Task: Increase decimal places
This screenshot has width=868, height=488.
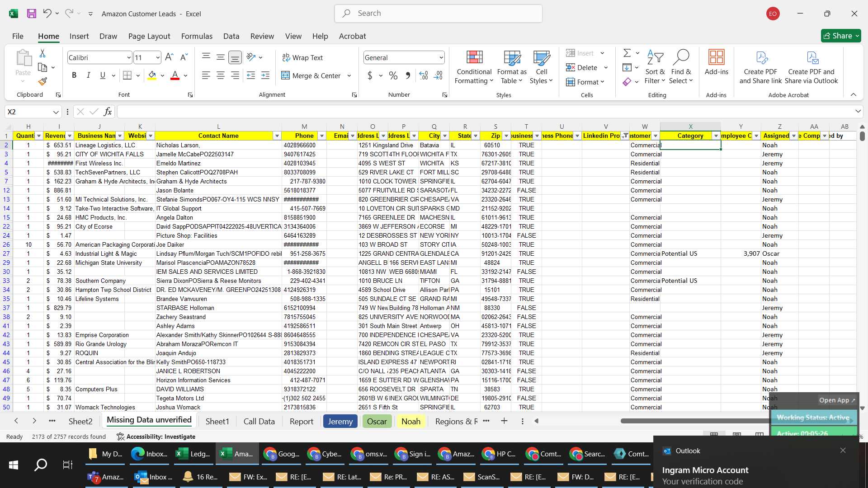Action: [424, 75]
